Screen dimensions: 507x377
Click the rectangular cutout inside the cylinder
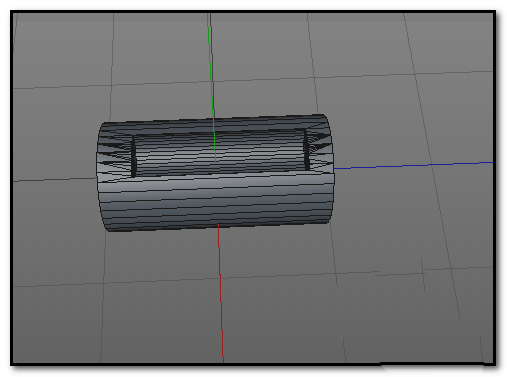pyautogui.click(x=220, y=154)
